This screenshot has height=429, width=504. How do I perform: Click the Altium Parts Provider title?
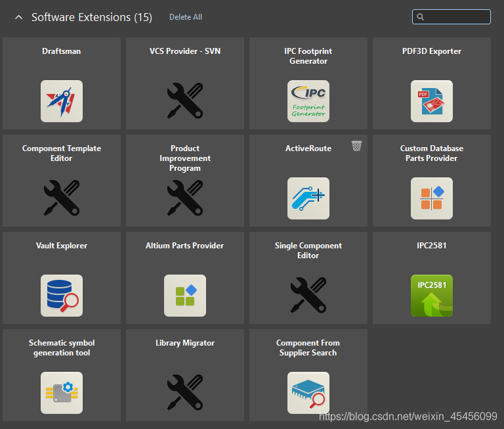coord(185,246)
